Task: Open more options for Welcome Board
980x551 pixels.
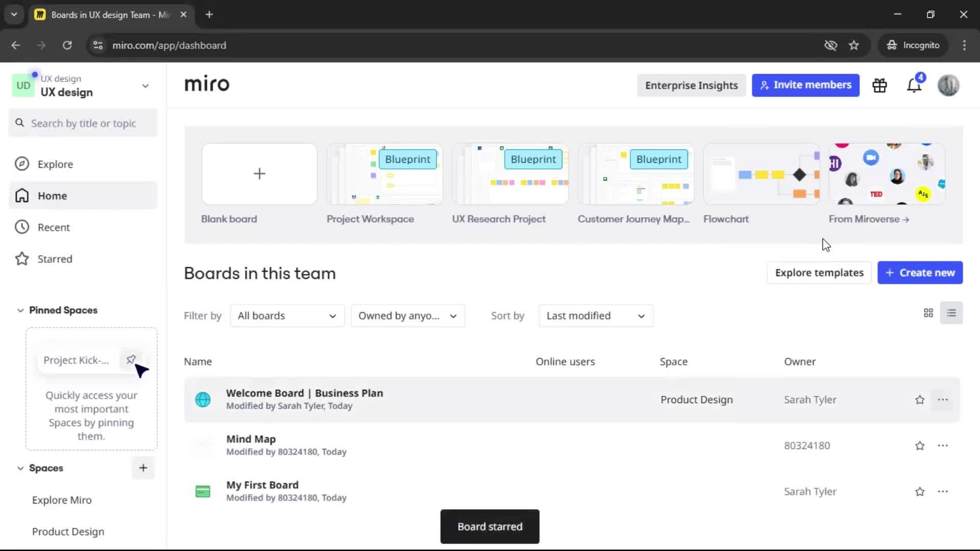Action: [x=943, y=400]
